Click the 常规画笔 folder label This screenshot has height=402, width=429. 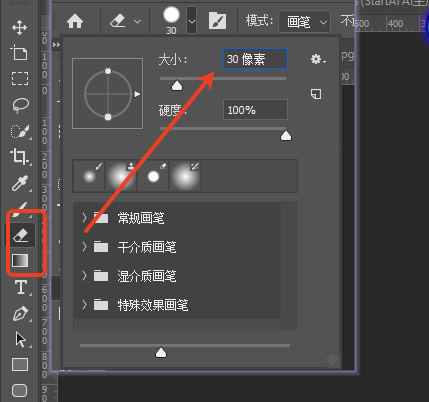click(141, 218)
